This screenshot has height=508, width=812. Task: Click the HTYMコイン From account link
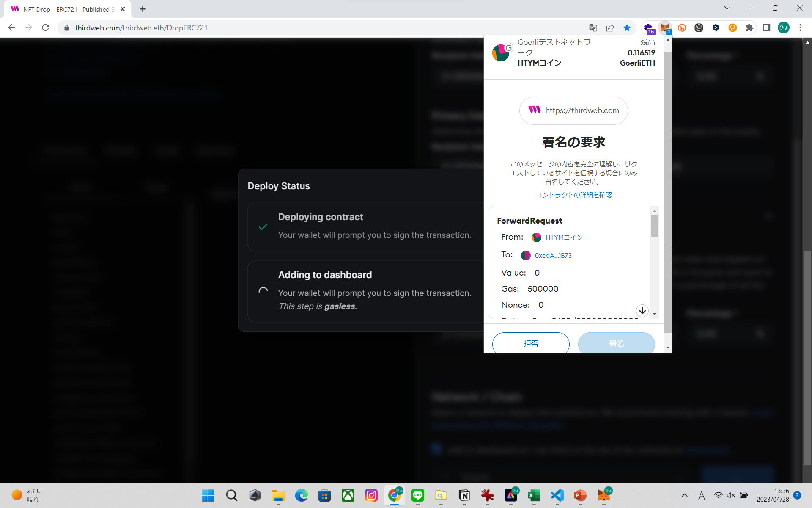pyautogui.click(x=564, y=237)
